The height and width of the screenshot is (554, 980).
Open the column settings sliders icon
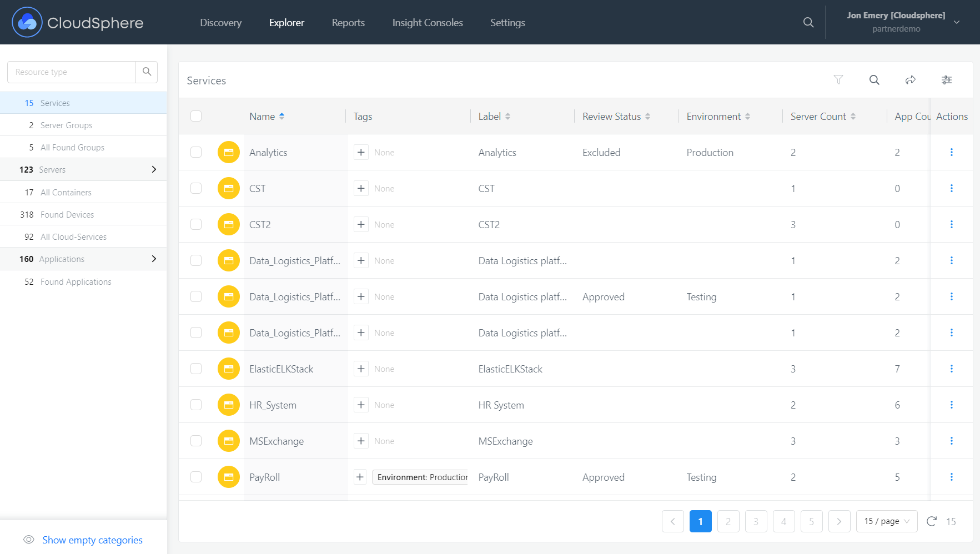click(x=947, y=80)
